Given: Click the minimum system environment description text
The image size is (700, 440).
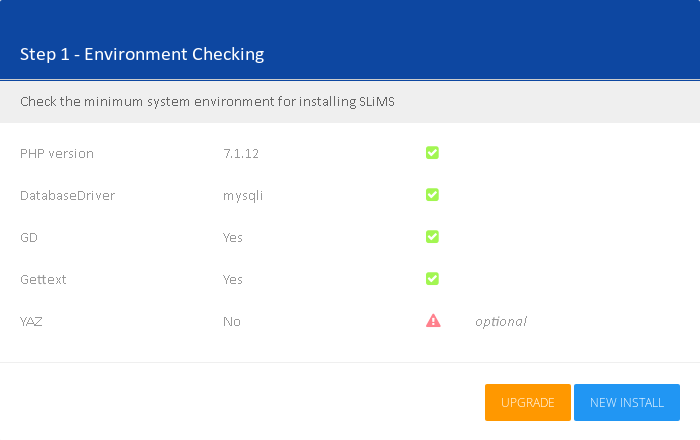Looking at the screenshot, I should pyautogui.click(x=214, y=102).
